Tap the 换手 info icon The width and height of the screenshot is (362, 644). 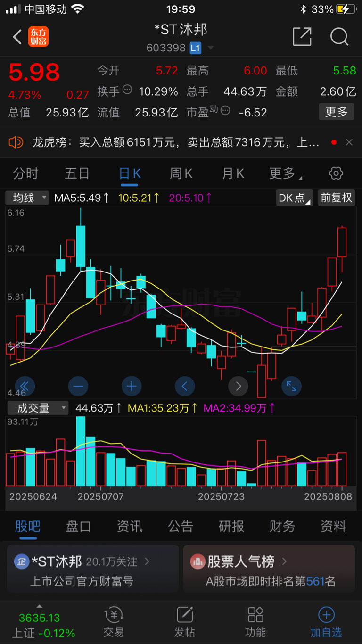click(x=127, y=90)
